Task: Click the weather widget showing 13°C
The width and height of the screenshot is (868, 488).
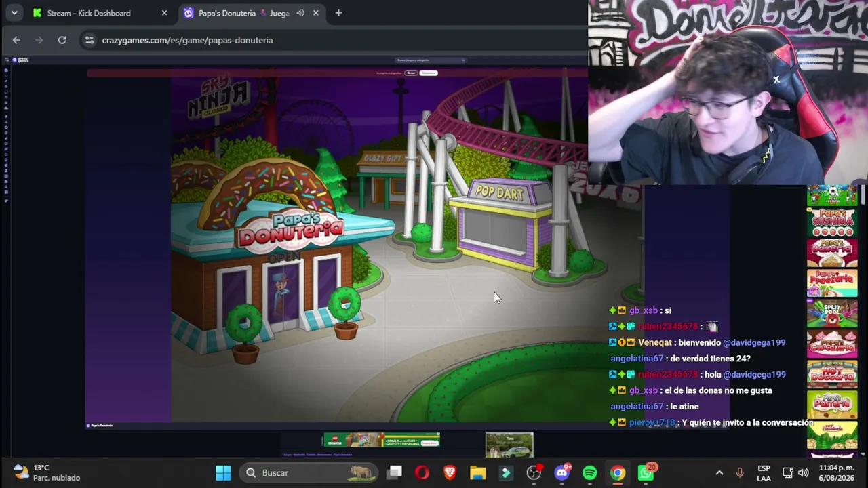Action: click(46, 472)
